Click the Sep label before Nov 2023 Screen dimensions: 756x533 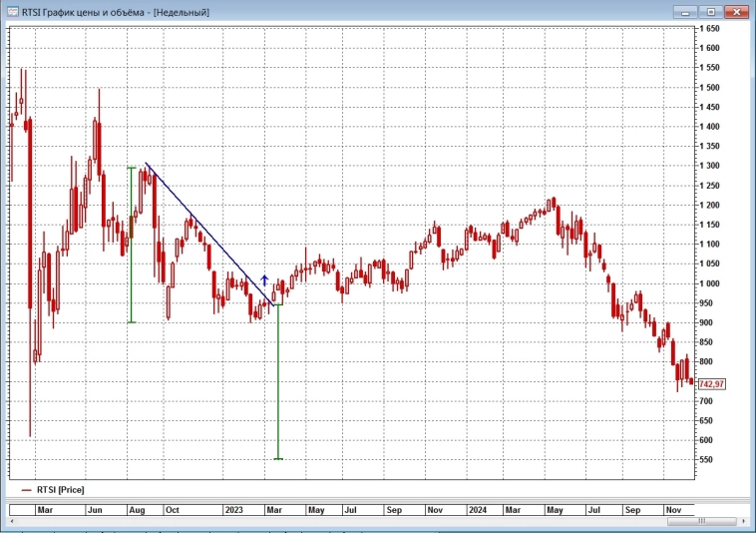click(x=394, y=510)
